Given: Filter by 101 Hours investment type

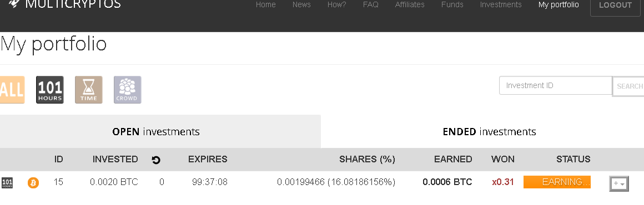Looking at the screenshot, I should (x=50, y=90).
